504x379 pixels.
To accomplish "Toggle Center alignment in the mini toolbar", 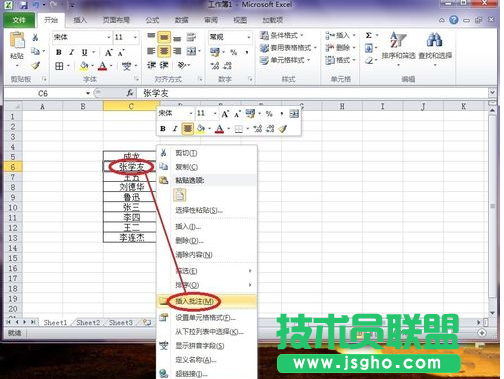I will (x=188, y=129).
